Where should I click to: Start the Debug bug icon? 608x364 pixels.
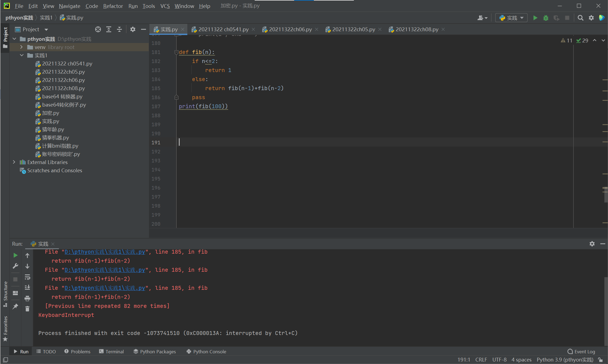pyautogui.click(x=546, y=18)
